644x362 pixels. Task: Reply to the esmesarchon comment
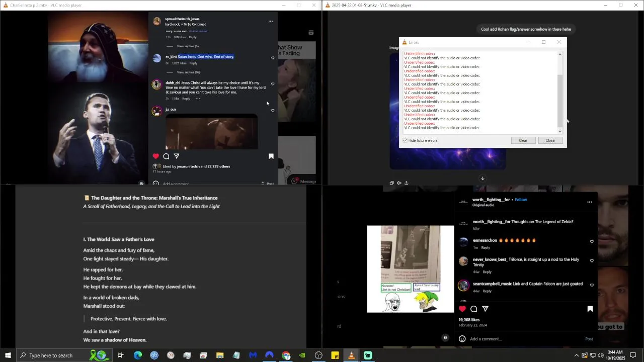486,247
